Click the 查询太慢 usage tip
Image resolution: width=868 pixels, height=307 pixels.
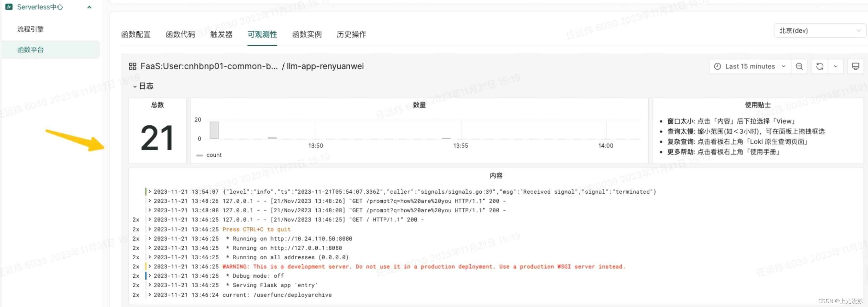pos(746,132)
